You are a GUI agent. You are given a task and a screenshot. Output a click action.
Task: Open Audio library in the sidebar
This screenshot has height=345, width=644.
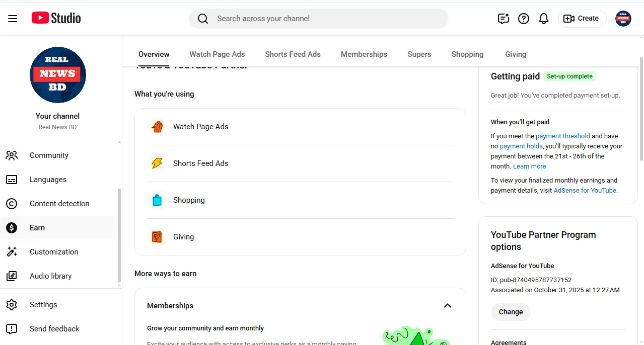(58, 276)
